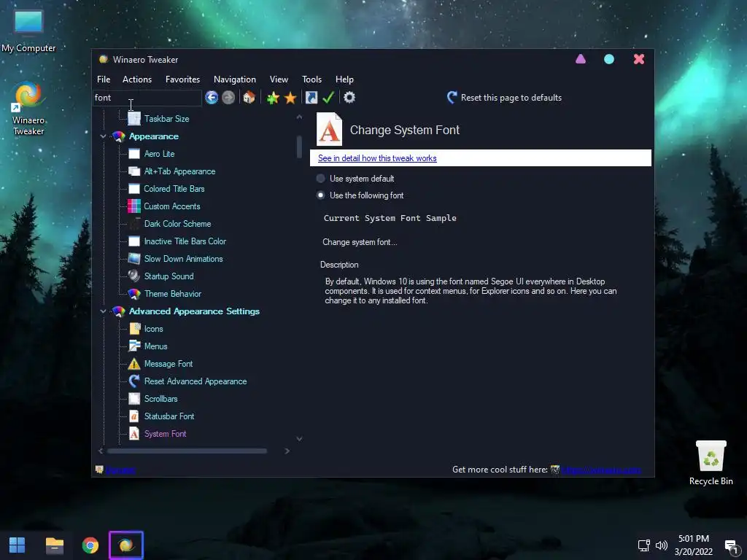Click the shortcut arrow toolbar icon
This screenshot has height=560, width=747.
pos(311,98)
